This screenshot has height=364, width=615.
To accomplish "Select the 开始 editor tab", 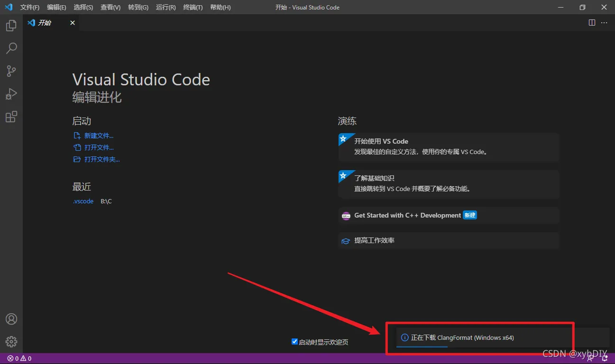I will 51,23.
